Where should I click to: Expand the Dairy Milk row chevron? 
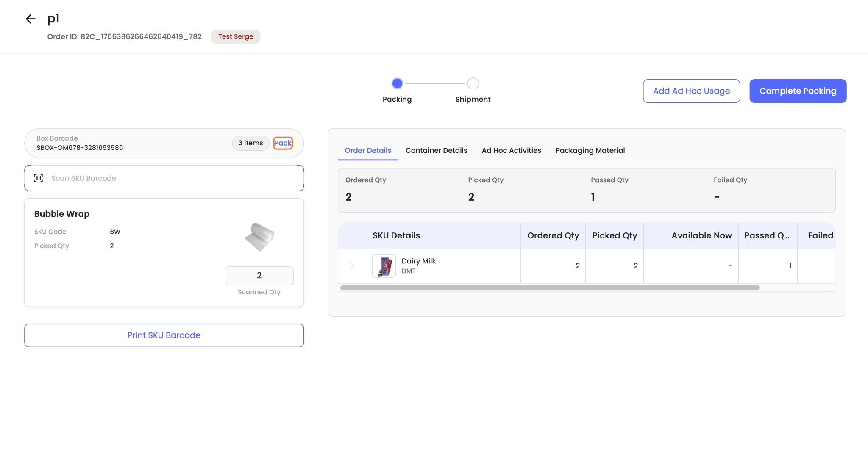click(x=353, y=266)
